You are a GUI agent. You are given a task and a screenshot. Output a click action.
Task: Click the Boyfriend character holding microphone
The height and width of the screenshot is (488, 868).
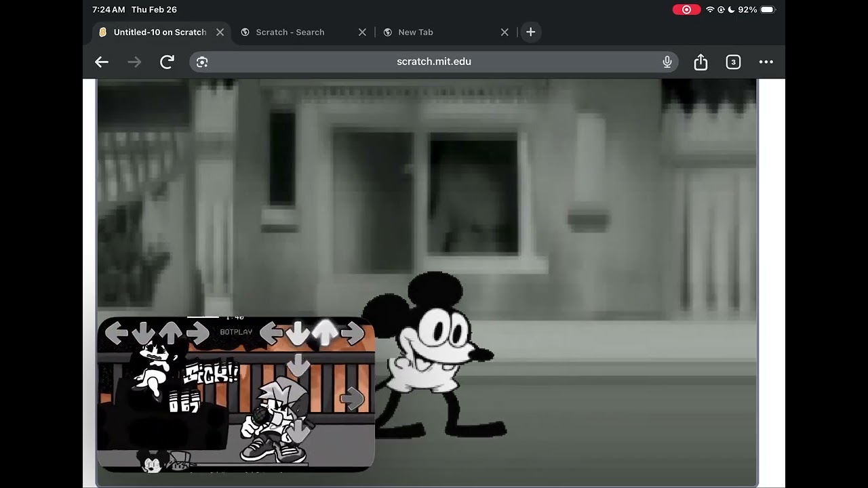click(275, 420)
